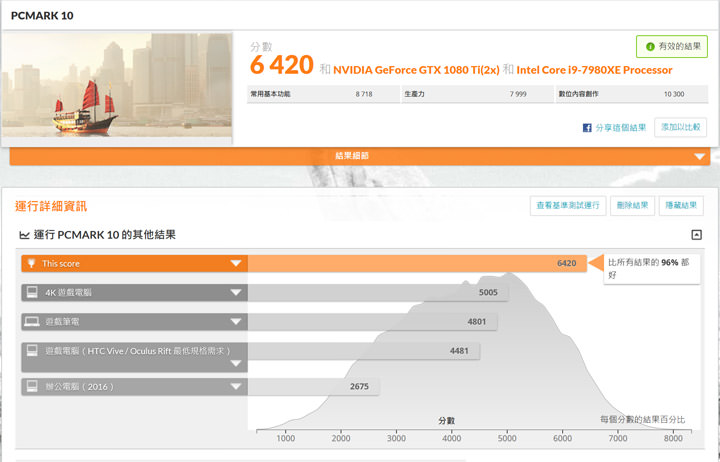
Task: Click the Intel Core i9-7980XE Processor link
Action: (x=594, y=70)
